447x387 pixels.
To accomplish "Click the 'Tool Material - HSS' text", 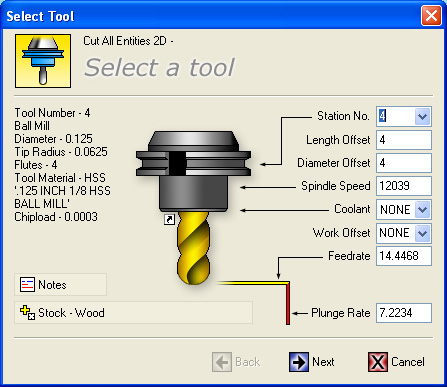I will [60, 178].
